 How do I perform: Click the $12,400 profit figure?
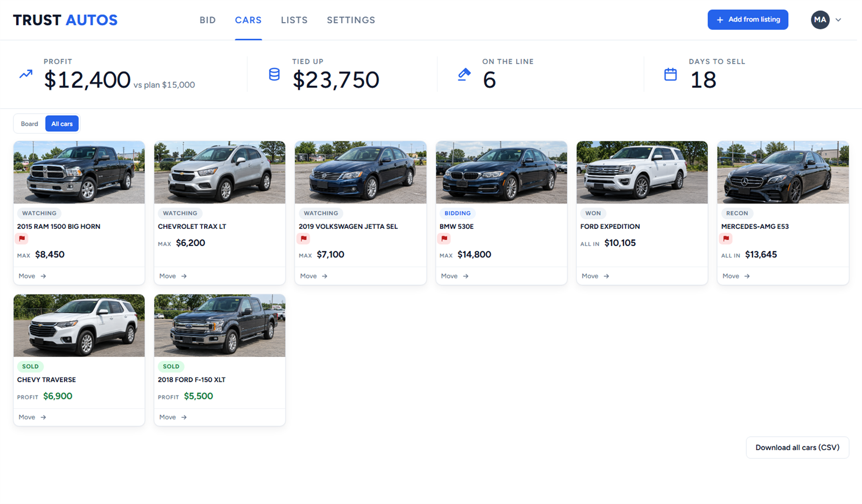(87, 80)
